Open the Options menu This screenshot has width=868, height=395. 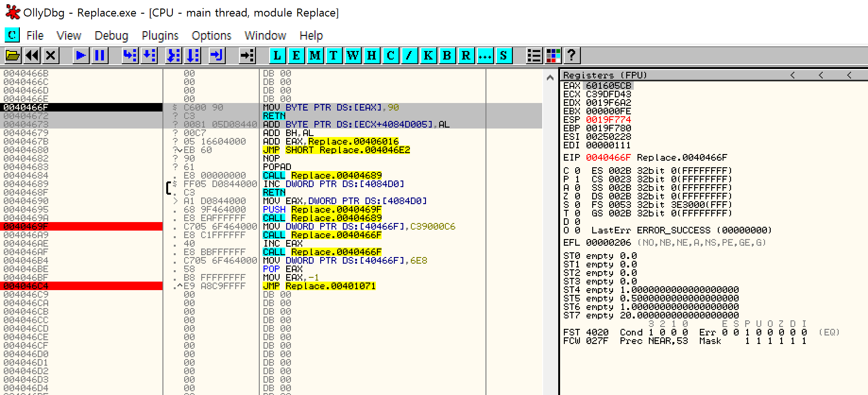tap(212, 35)
